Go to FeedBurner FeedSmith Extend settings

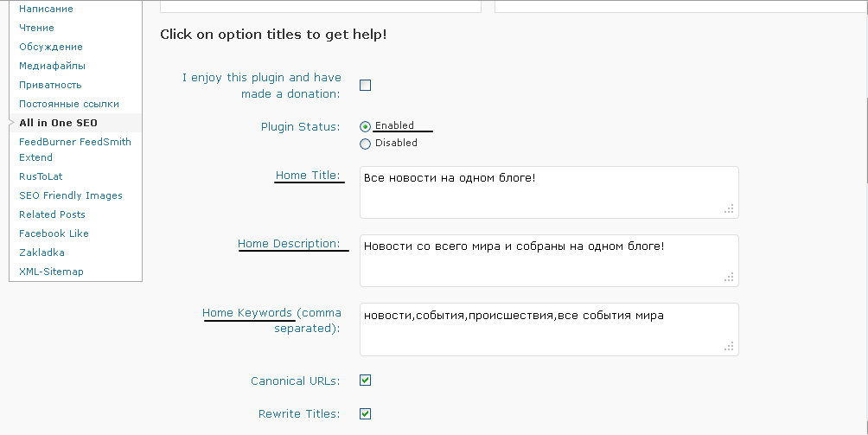point(74,150)
